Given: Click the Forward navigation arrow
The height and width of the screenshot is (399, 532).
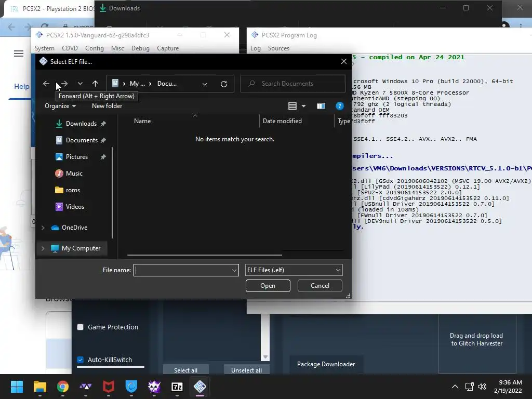Looking at the screenshot, I should click(x=64, y=84).
